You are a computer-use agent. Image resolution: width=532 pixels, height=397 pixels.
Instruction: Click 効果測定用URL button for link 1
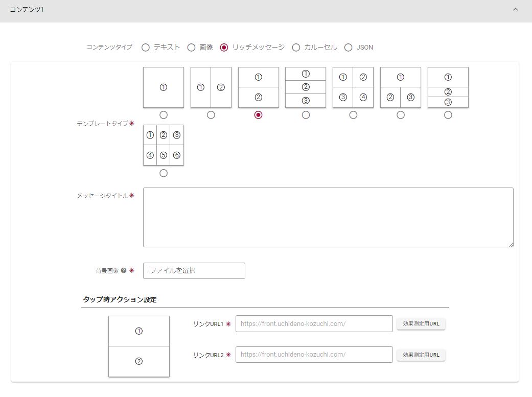point(421,324)
